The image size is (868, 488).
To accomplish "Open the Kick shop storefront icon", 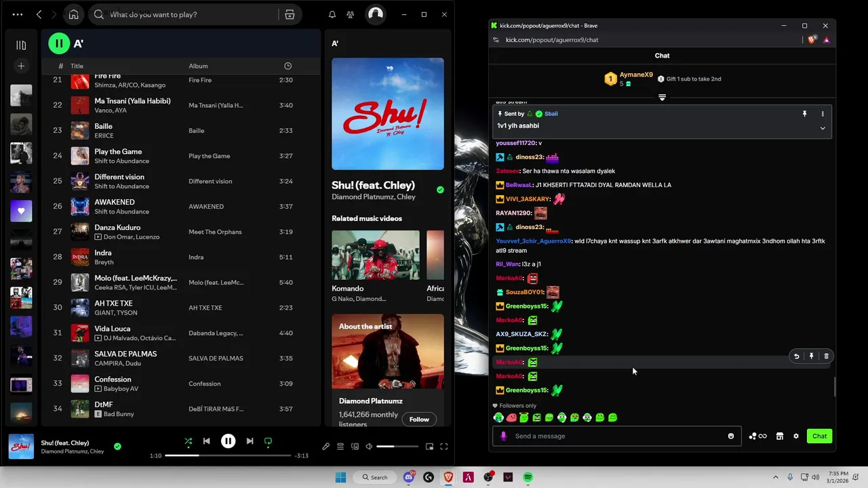I will 780,436.
